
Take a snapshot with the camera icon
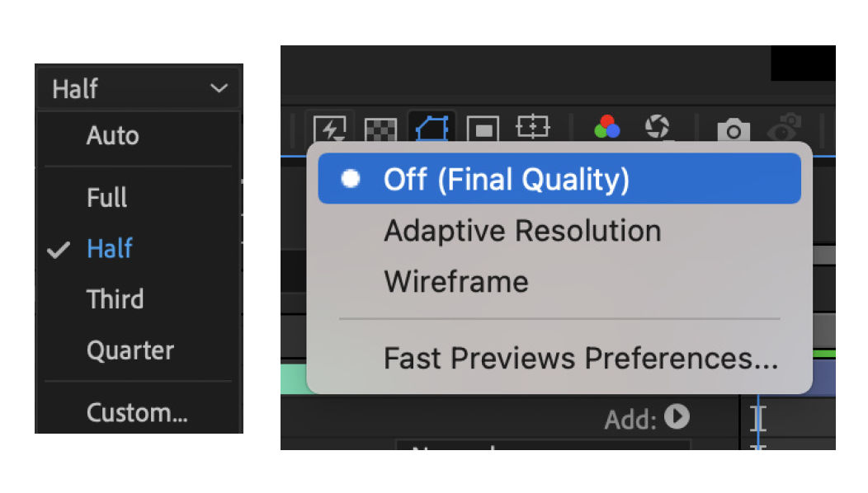(732, 129)
